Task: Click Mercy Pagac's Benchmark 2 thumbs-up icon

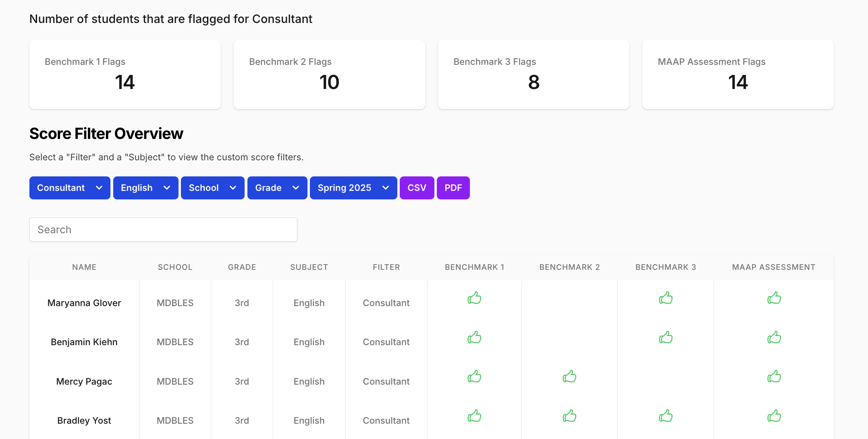Action: click(x=569, y=377)
